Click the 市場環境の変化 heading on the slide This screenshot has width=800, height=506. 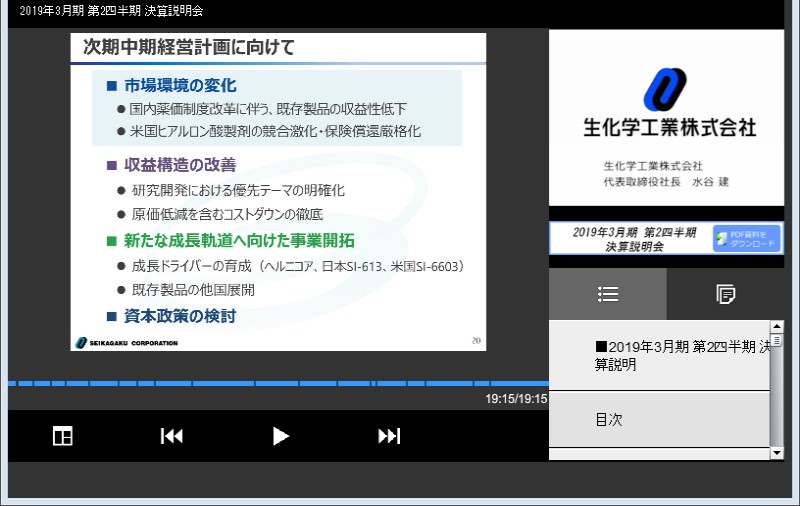point(180,85)
